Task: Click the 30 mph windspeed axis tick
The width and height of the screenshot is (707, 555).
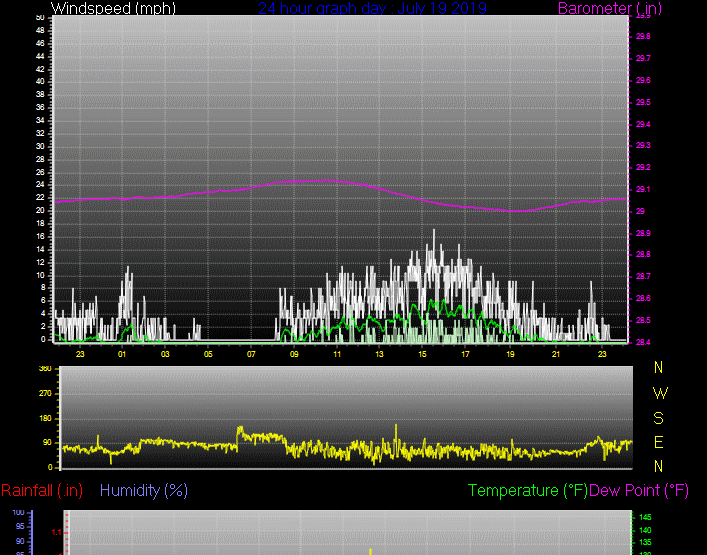Action: pyautogui.click(x=40, y=146)
